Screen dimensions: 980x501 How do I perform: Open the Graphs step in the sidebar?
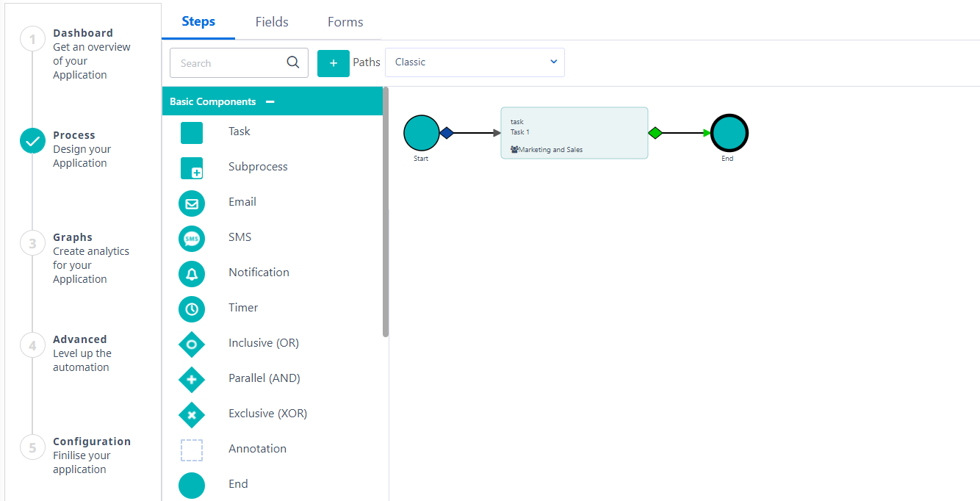click(x=73, y=237)
